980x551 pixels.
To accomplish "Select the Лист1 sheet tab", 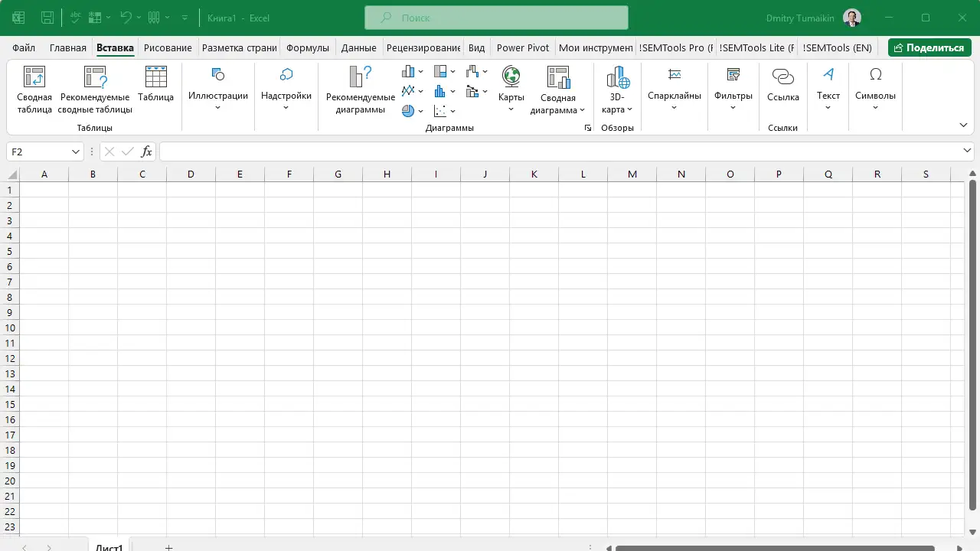I will 109,547.
